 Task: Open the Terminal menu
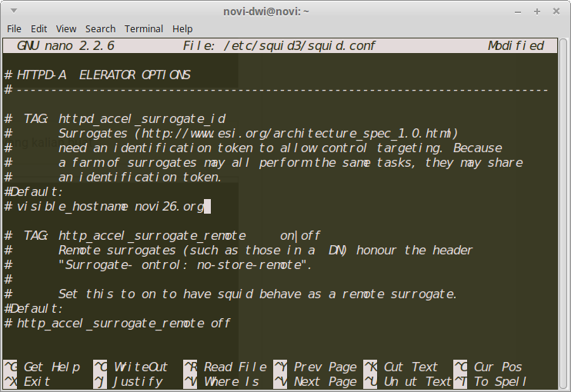pos(143,28)
